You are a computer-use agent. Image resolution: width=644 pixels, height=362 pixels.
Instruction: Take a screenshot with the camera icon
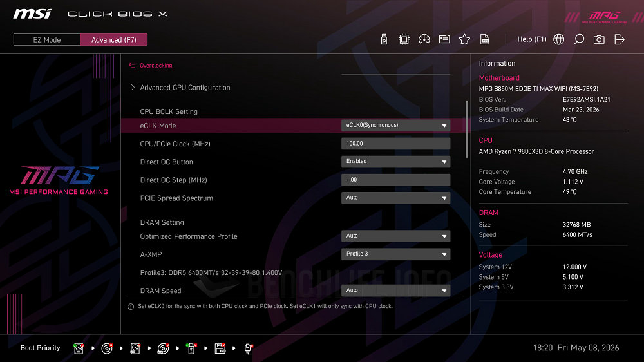pos(599,39)
